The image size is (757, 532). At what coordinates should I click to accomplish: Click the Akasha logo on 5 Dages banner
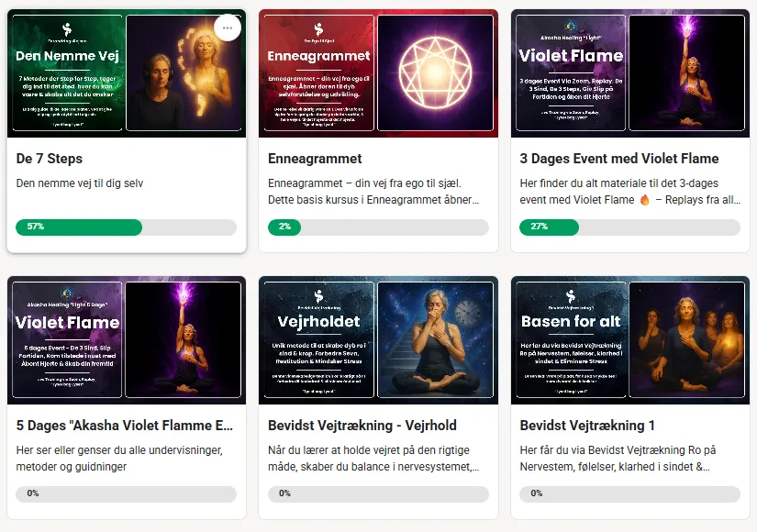click(67, 293)
